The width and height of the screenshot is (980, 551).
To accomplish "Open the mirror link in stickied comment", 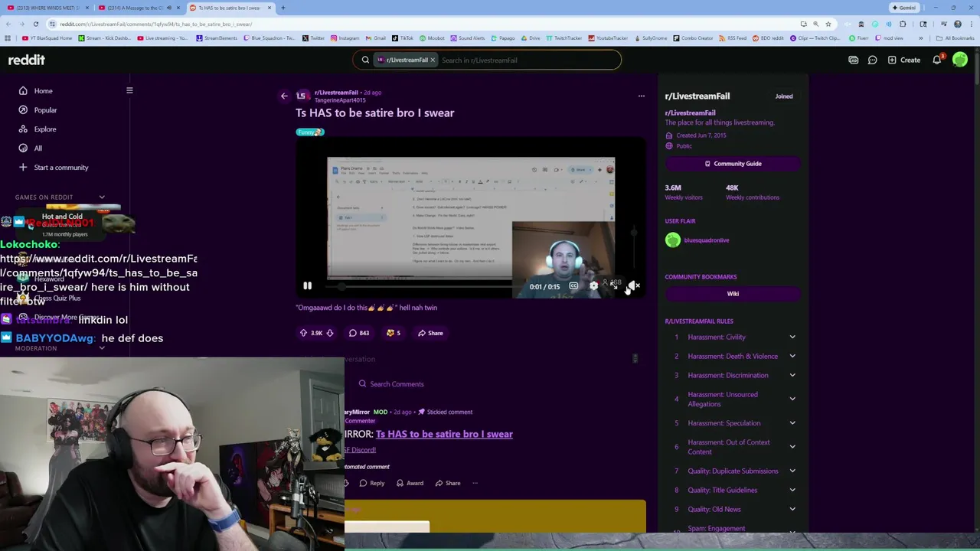I will [444, 434].
